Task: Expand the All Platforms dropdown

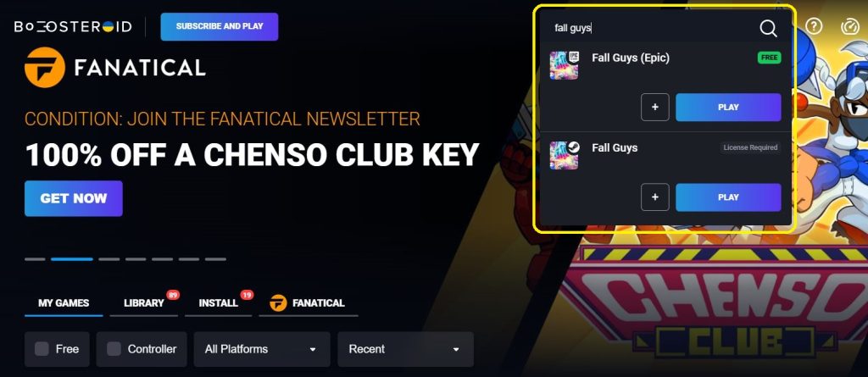Action: click(262, 349)
